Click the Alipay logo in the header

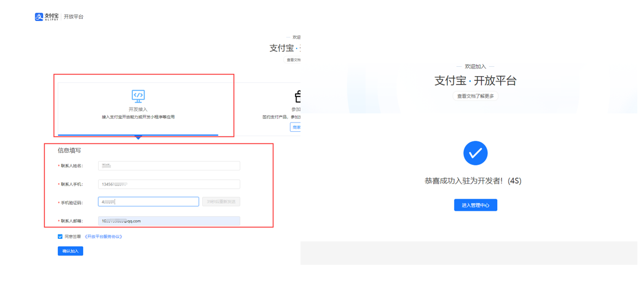47,17
